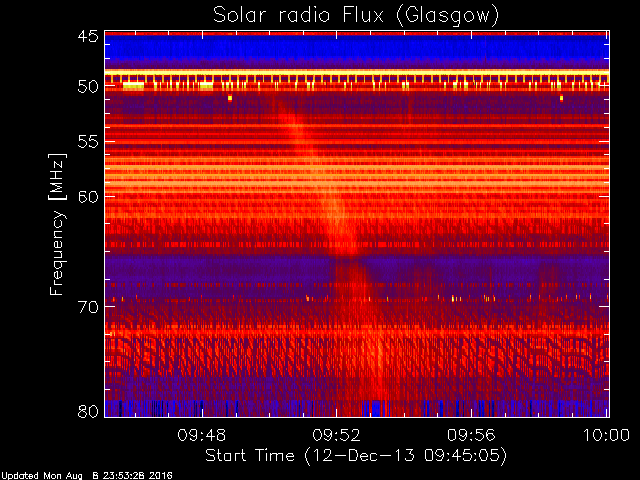
Task: Click the 09:48 time label
Action: 202,435
